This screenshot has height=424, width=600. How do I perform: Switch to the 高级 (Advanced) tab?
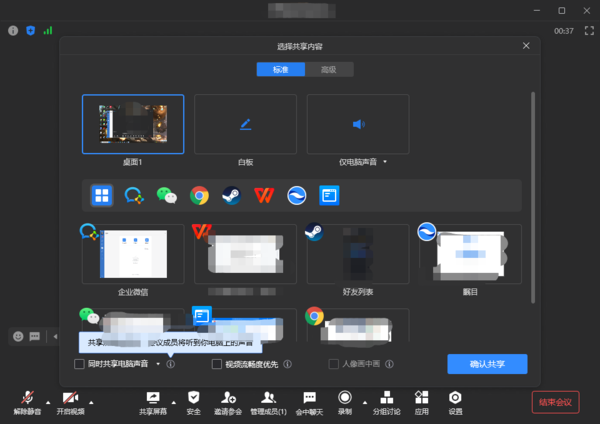point(328,70)
